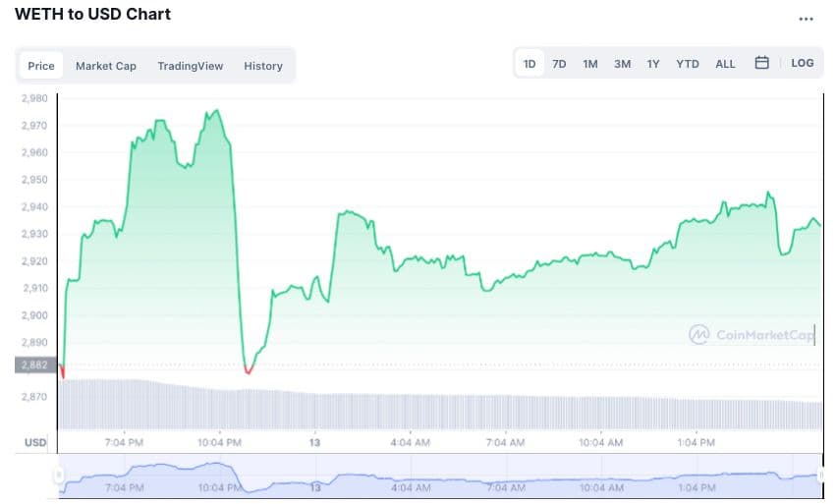The height and width of the screenshot is (504, 837).
Task: Click the right handle of range slider
Action: click(x=823, y=476)
